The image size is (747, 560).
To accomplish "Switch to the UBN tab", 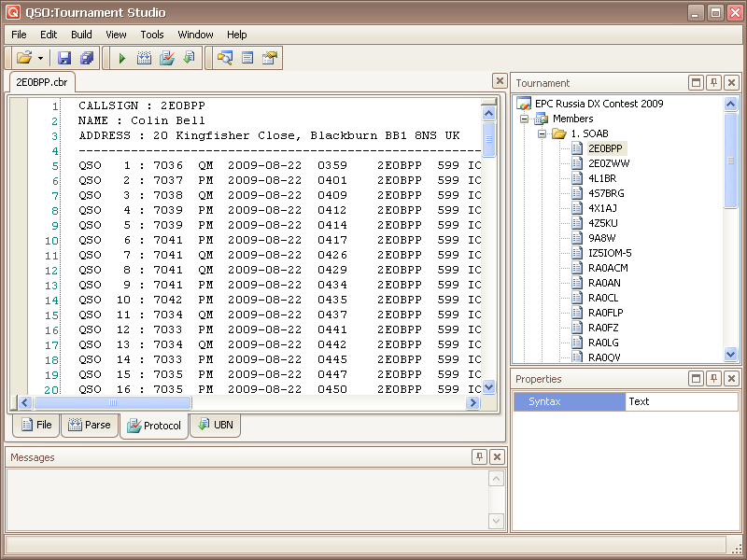I will pyautogui.click(x=216, y=426).
